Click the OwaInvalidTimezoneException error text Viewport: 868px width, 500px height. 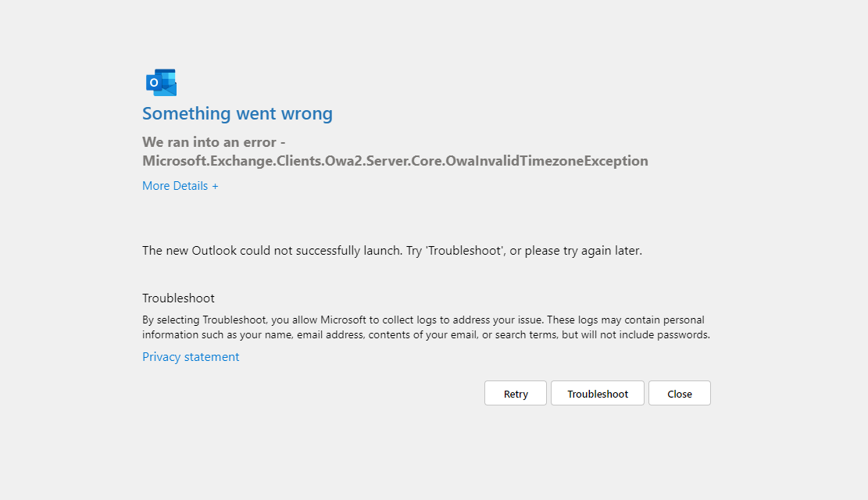pyautogui.click(x=395, y=151)
